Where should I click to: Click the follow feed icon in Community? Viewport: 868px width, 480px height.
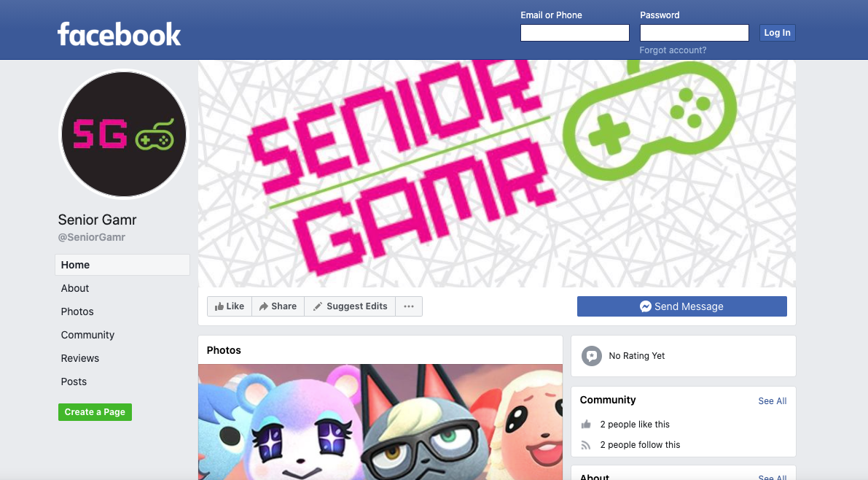tap(586, 445)
